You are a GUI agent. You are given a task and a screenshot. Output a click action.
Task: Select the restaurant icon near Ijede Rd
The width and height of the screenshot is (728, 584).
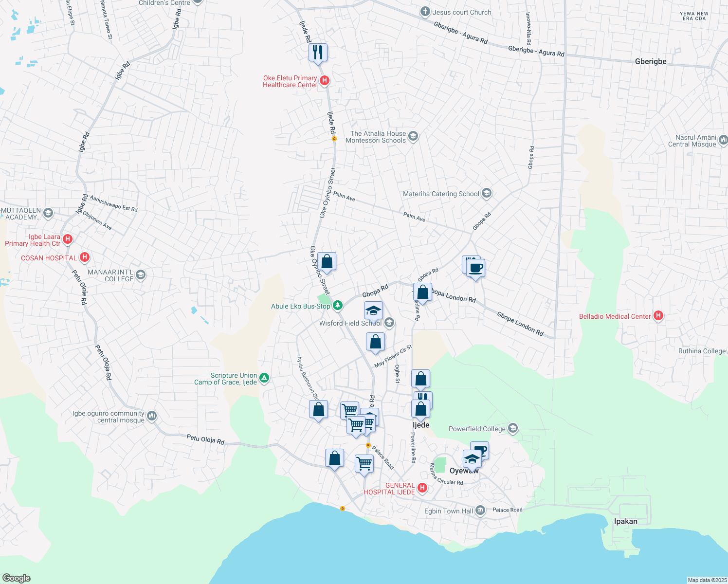click(x=318, y=52)
